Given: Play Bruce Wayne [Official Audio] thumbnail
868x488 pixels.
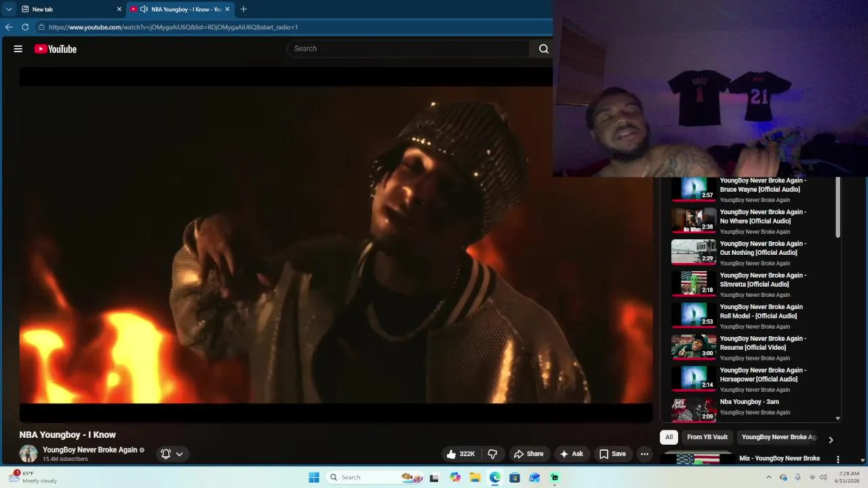Looking at the screenshot, I should point(694,189).
